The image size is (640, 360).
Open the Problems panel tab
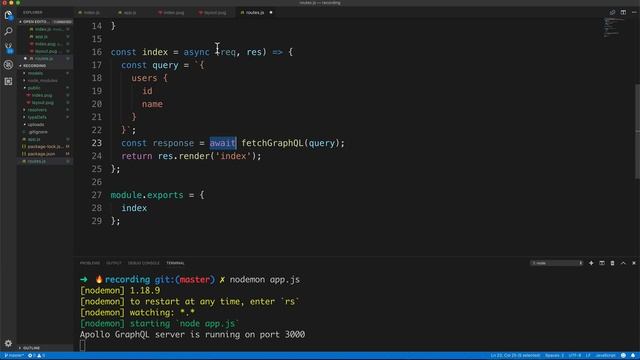(90, 263)
